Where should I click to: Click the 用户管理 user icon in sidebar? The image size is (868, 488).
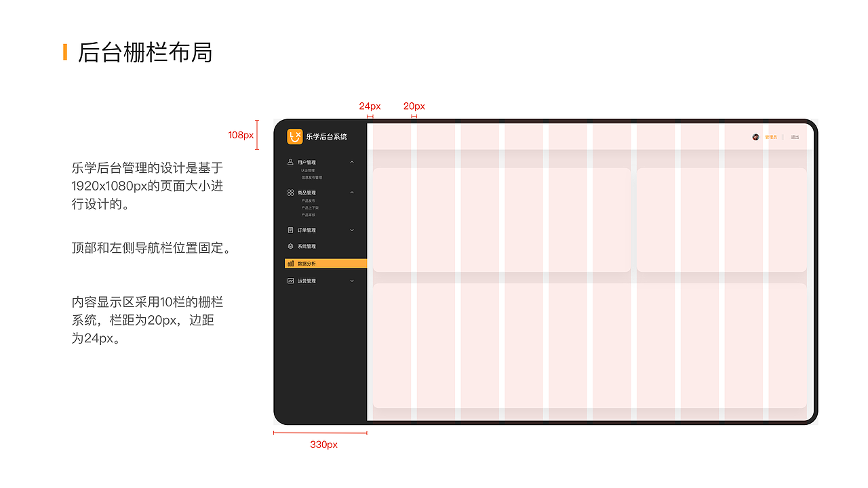[290, 162]
